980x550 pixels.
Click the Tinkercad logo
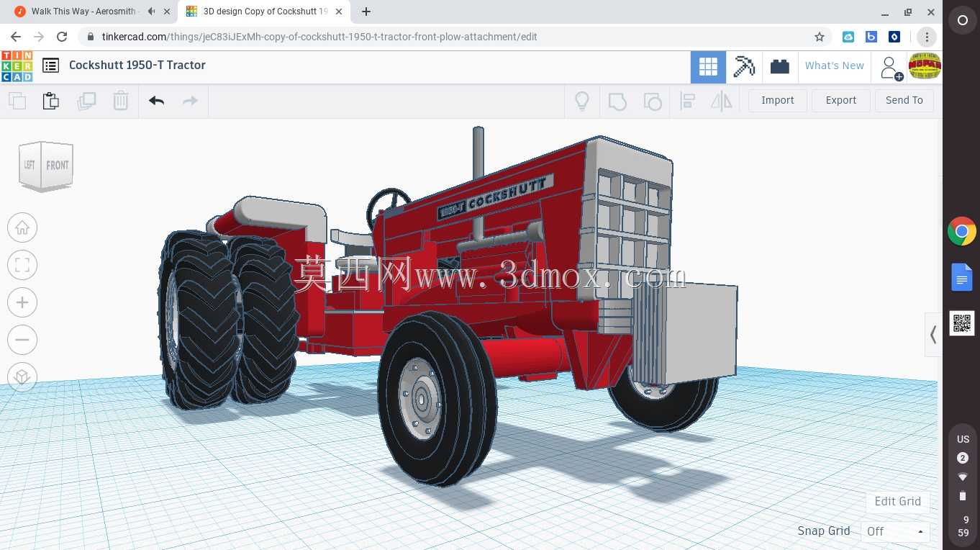17,66
